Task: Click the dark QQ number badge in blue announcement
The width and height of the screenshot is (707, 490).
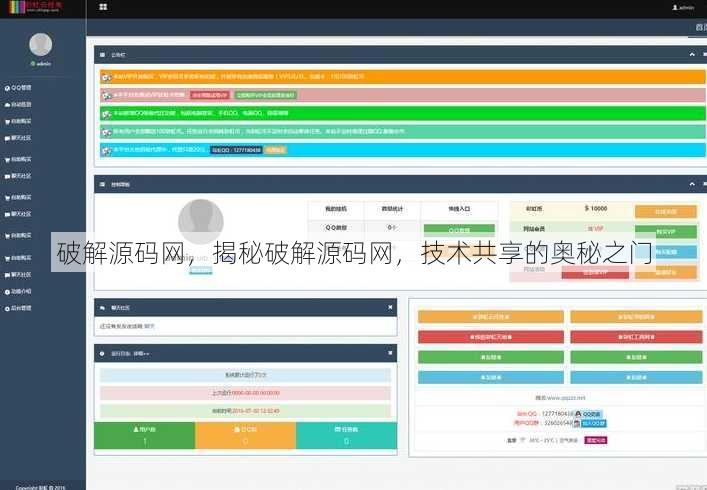Action: pyautogui.click(x=236, y=150)
